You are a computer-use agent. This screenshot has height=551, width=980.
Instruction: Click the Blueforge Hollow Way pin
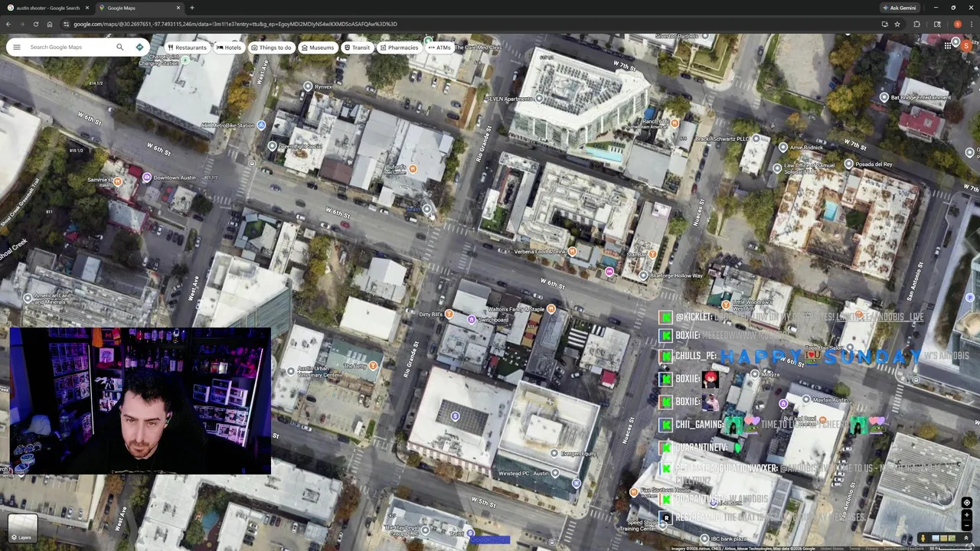pyautogui.click(x=643, y=275)
